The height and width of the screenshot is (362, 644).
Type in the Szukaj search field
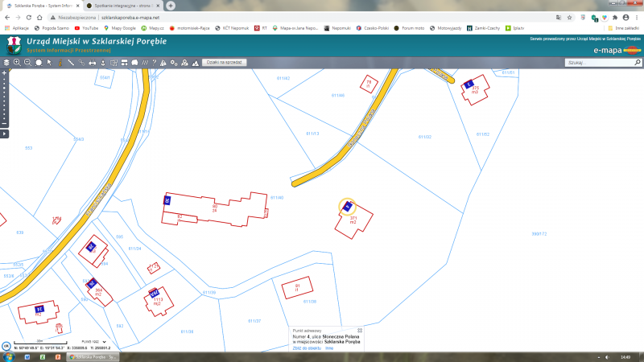tap(594, 62)
